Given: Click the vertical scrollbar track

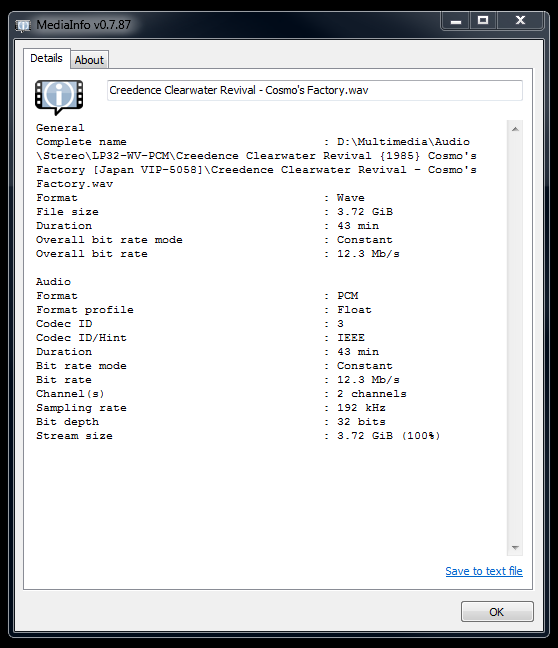Looking at the screenshot, I should tap(515, 338).
